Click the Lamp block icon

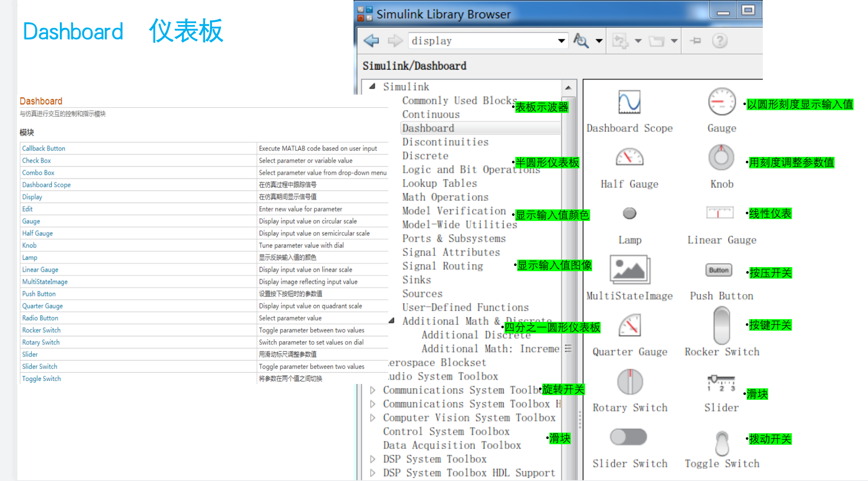point(629,213)
